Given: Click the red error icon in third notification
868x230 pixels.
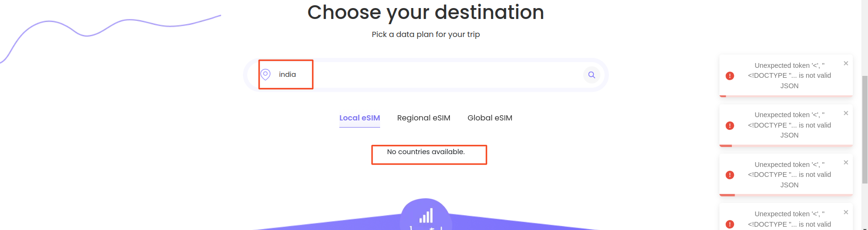Looking at the screenshot, I should (730, 175).
